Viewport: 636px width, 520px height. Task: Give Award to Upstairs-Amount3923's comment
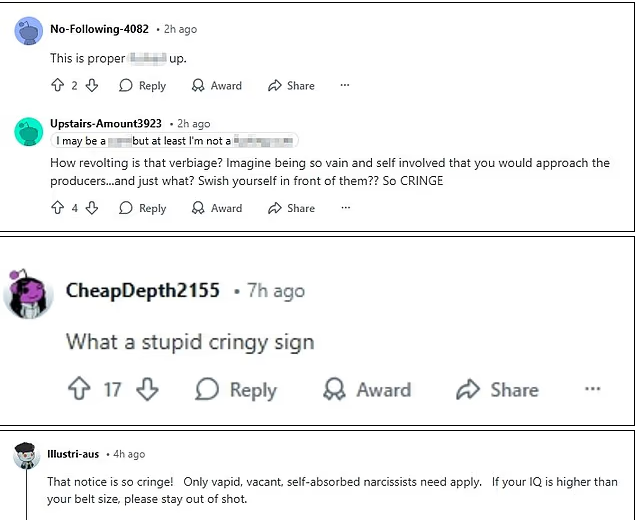pyautogui.click(x=216, y=208)
